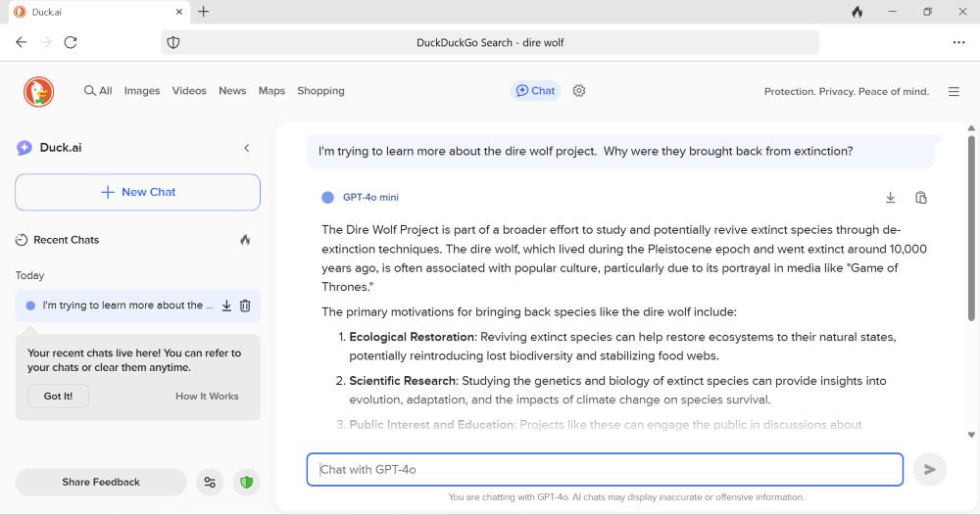Switch to the Maps tab
The width and height of the screenshot is (980, 515).
271,91
